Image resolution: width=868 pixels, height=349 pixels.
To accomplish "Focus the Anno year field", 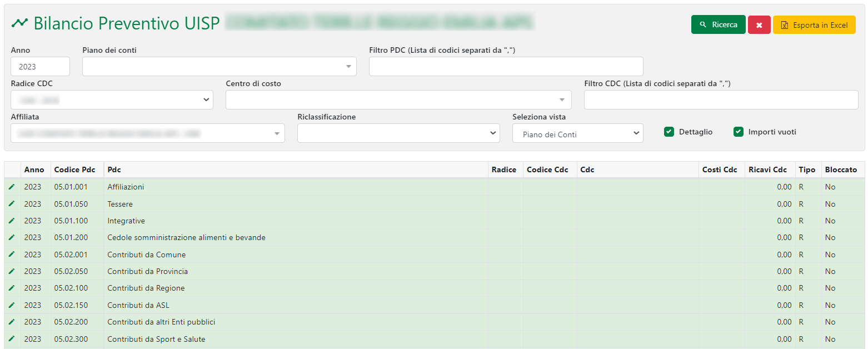I will tap(40, 67).
